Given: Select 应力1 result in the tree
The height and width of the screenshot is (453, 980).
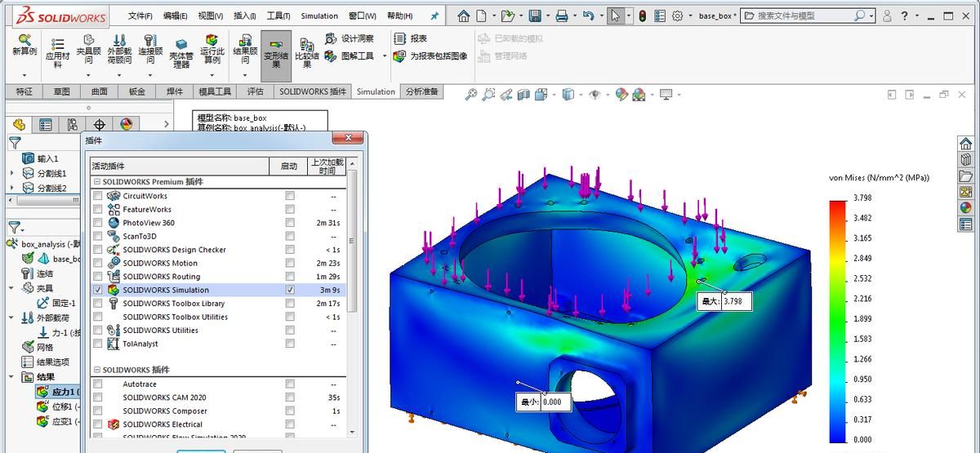Looking at the screenshot, I should click(x=57, y=392).
